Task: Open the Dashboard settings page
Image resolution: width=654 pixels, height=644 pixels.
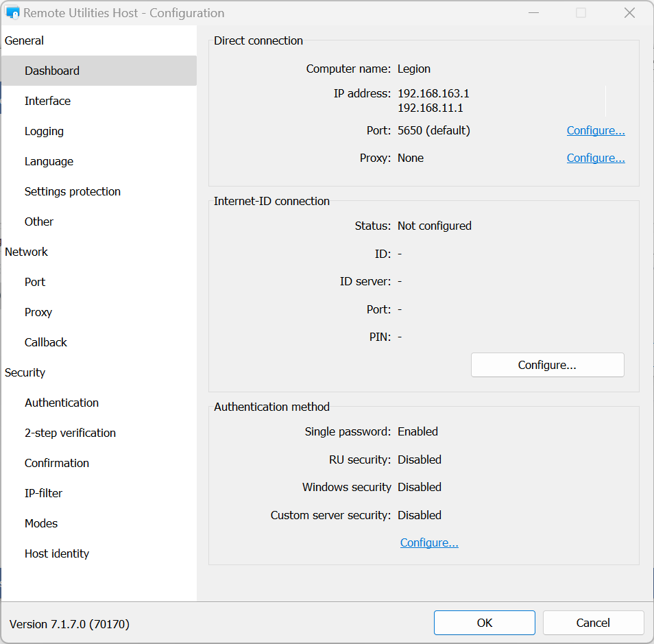Action: coord(52,71)
